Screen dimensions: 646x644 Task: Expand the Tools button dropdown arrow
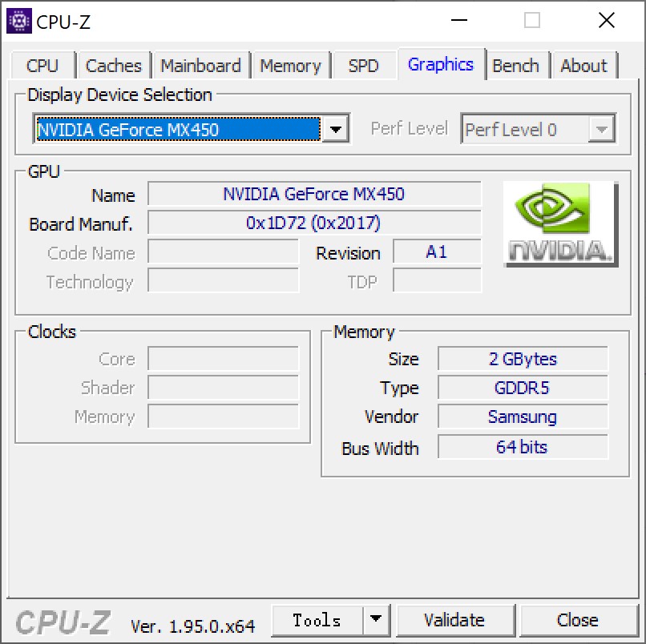coord(376,620)
